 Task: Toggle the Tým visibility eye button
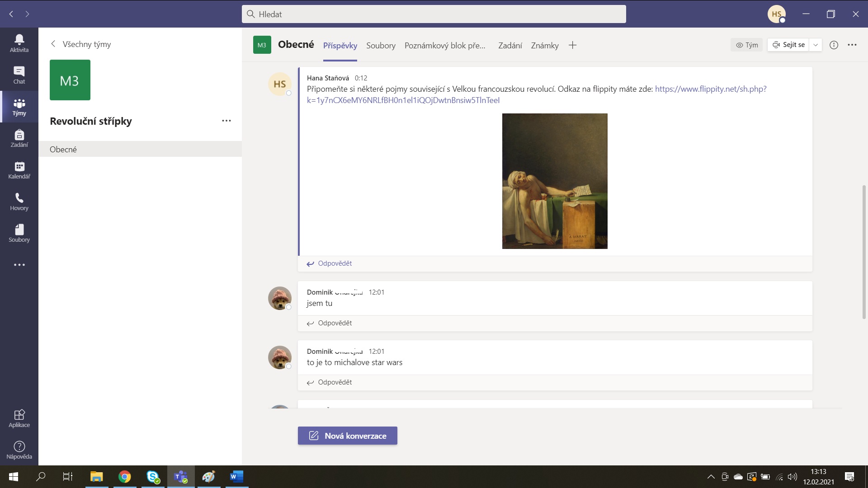point(747,45)
